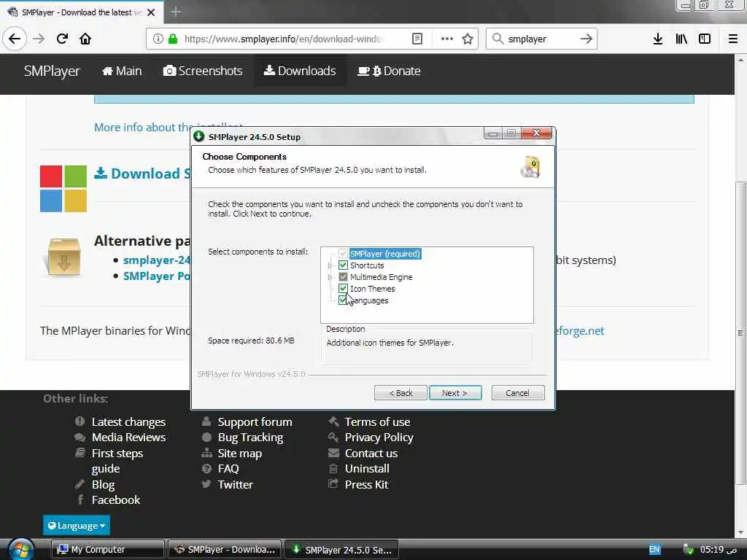
Task: Click the alternative packages box icon
Action: pyautogui.click(x=63, y=257)
